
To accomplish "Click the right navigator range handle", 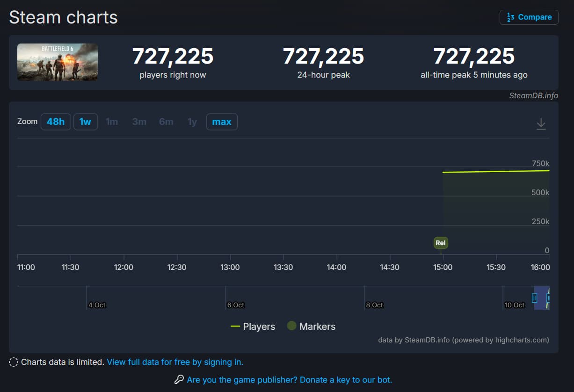I will click(x=548, y=298).
